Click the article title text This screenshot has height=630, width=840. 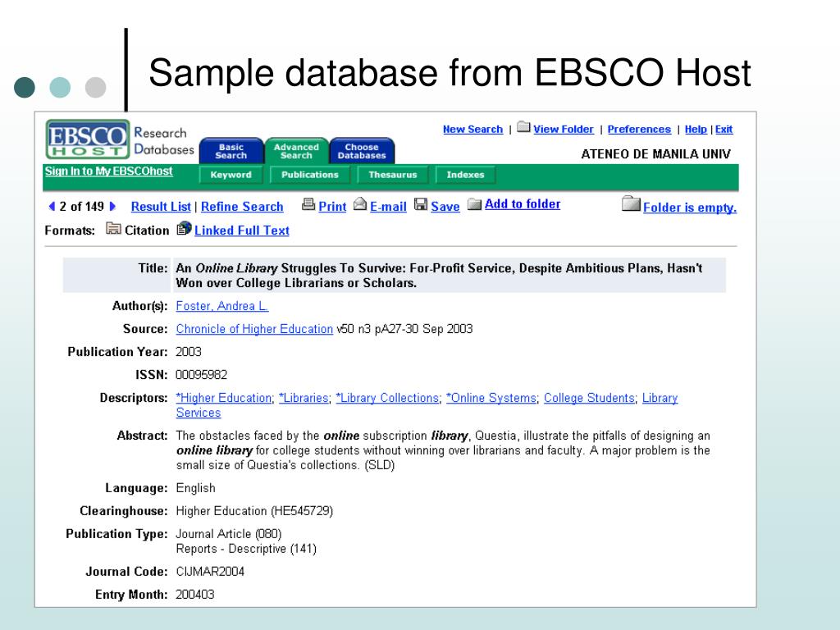439,276
